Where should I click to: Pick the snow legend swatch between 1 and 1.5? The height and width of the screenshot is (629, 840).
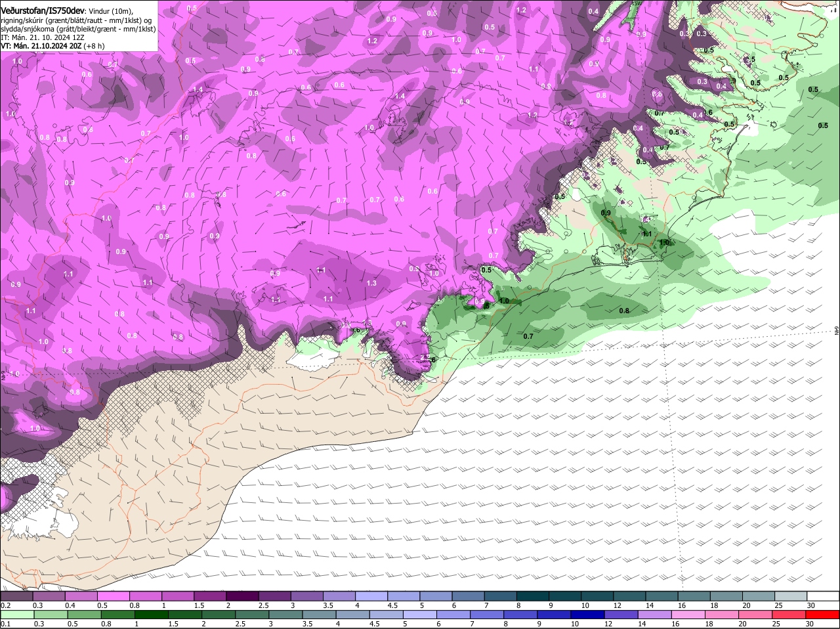(x=178, y=596)
